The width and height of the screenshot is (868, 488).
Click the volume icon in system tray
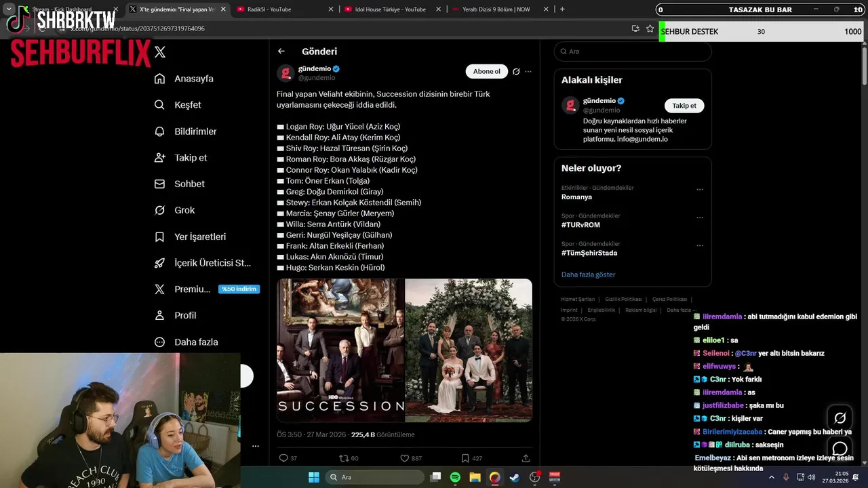[812, 477]
